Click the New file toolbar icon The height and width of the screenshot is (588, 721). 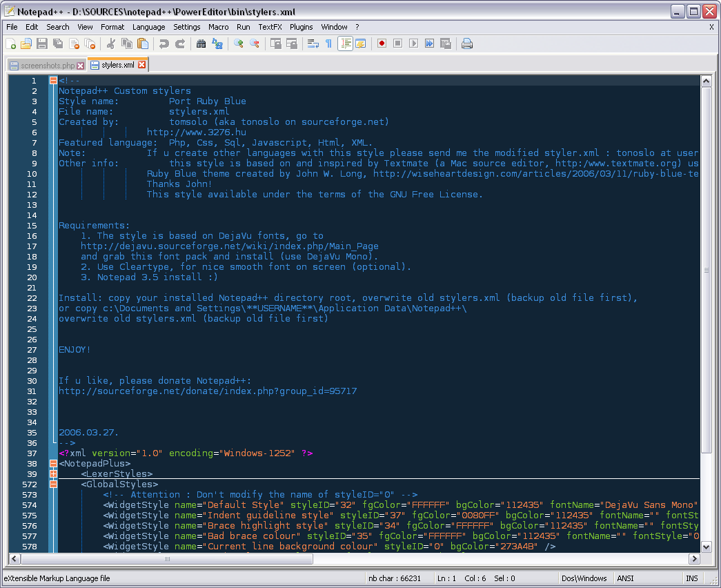click(x=11, y=43)
